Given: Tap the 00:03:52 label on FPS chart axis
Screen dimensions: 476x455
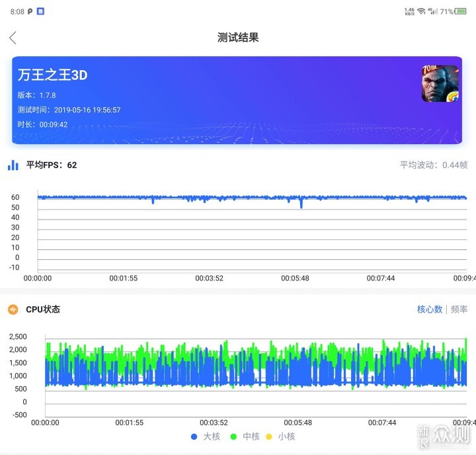Looking at the screenshot, I should (209, 278).
